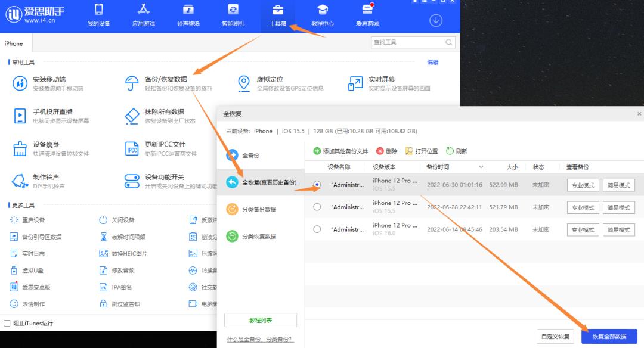Select the iOS 16.0 backup entry
The width and height of the screenshot is (644, 348).
coord(316,229)
